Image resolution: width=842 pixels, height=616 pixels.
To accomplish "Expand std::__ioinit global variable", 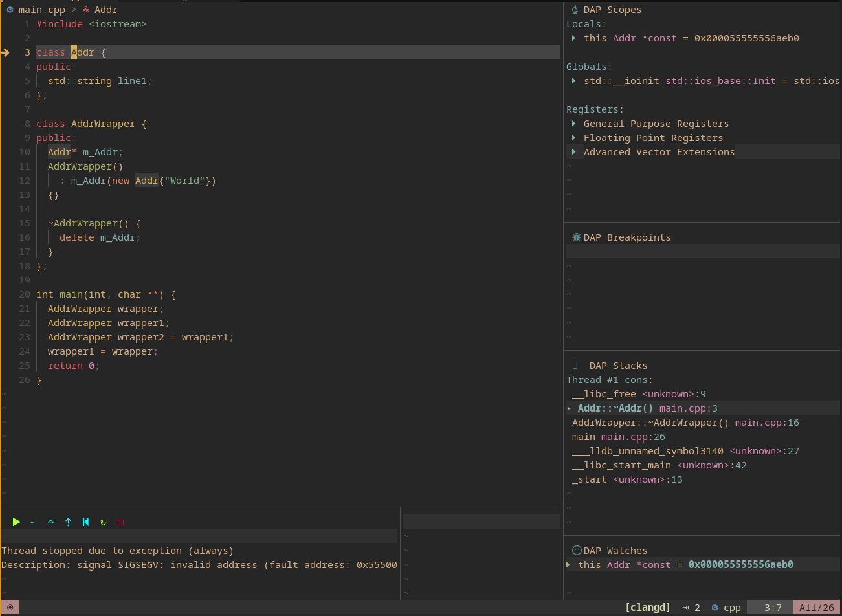I will (x=573, y=81).
